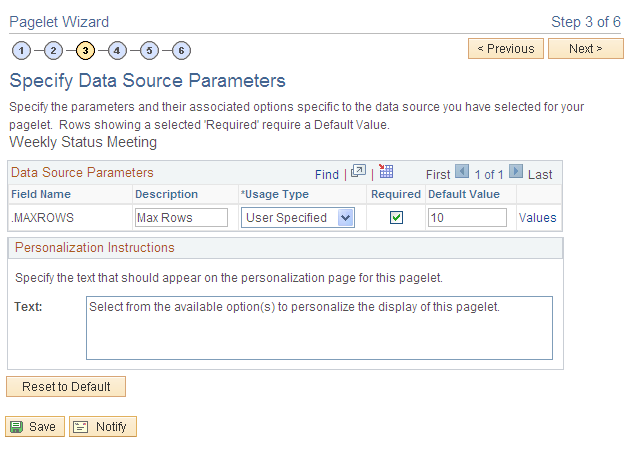Go to wizard step 1 circle
Viewport: 633px width, 470px height.
coord(21,50)
